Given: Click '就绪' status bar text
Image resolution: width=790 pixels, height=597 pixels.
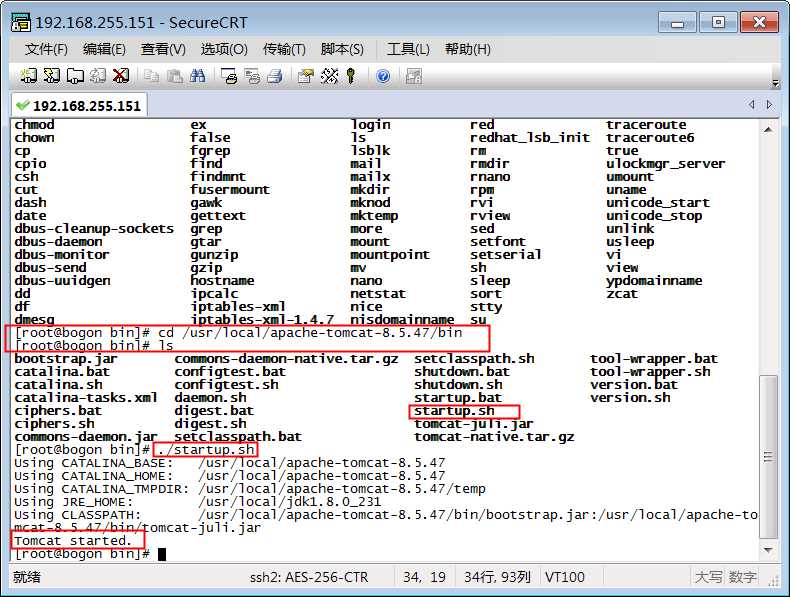Looking at the screenshot, I should coord(27,577).
